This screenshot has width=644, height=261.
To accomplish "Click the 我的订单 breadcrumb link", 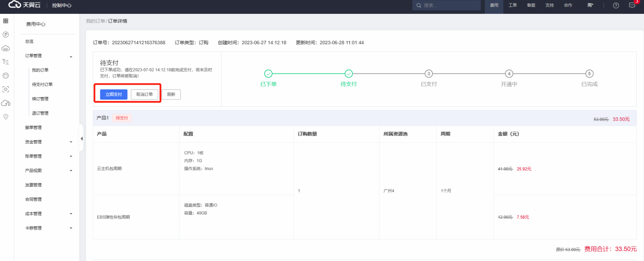I will point(95,21).
